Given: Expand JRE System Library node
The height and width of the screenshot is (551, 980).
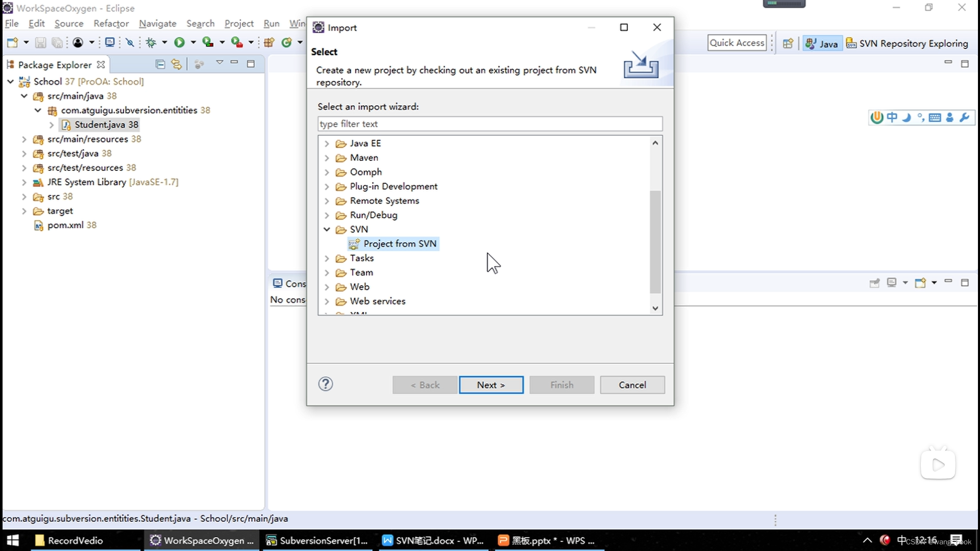Looking at the screenshot, I should (x=24, y=182).
